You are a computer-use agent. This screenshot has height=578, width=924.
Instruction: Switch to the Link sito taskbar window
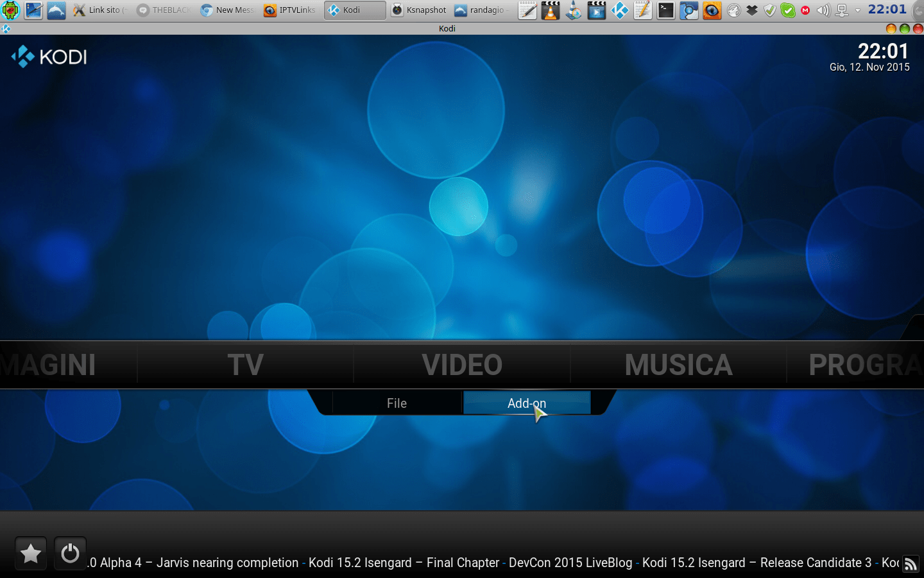point(100,10)
